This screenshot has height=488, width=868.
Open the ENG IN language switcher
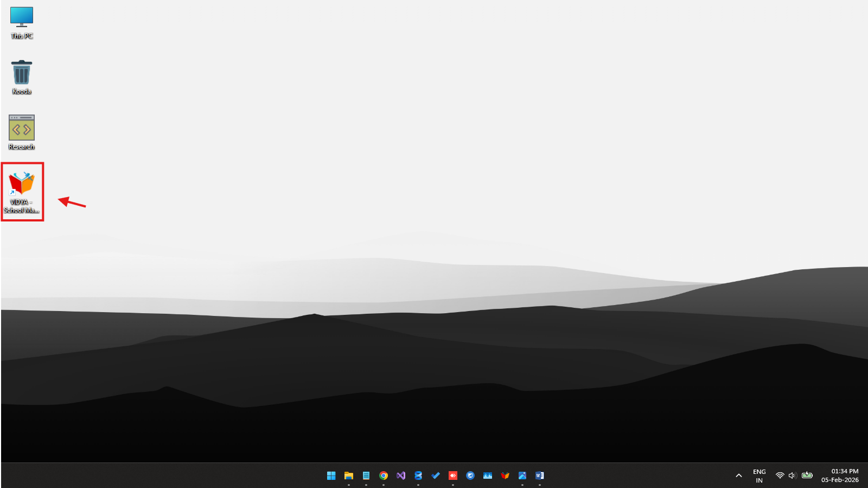point(759,476)
